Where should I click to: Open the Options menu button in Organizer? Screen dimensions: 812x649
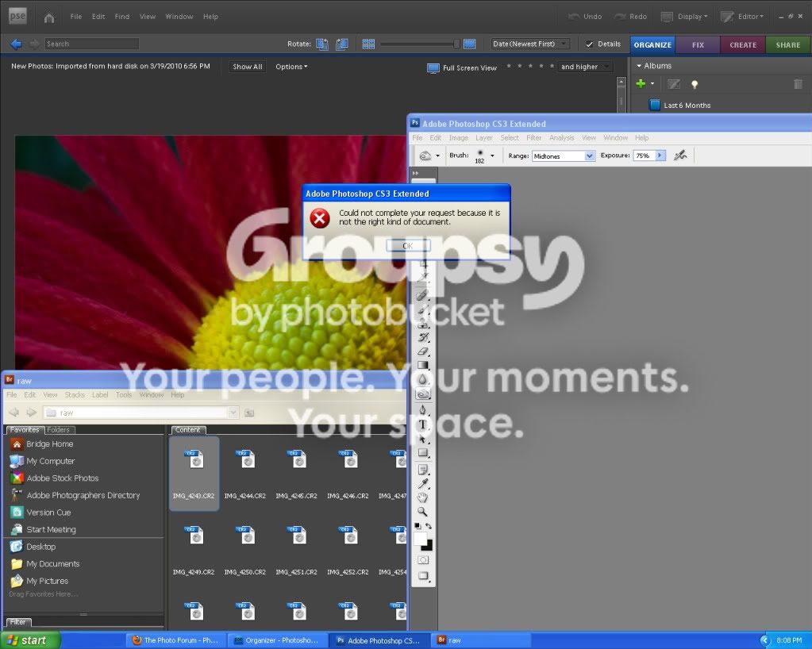[x=291, y=67]
